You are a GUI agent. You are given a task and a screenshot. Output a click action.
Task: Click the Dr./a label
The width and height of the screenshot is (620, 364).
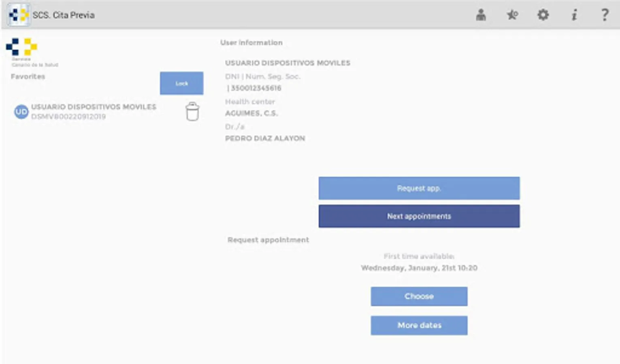pyautogui.click(x=235, y=127)
